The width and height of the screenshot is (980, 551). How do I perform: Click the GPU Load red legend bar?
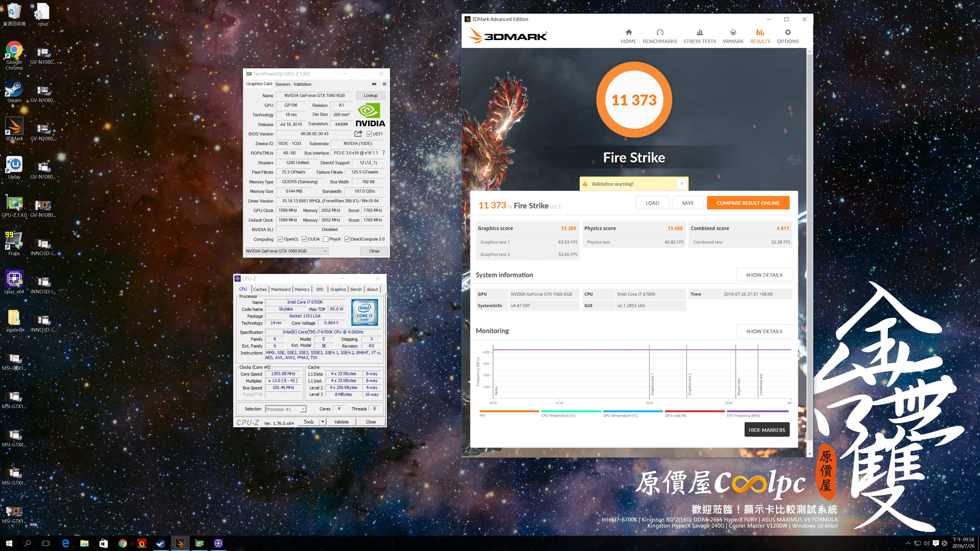pyautogui.click(x=695, y=411)
